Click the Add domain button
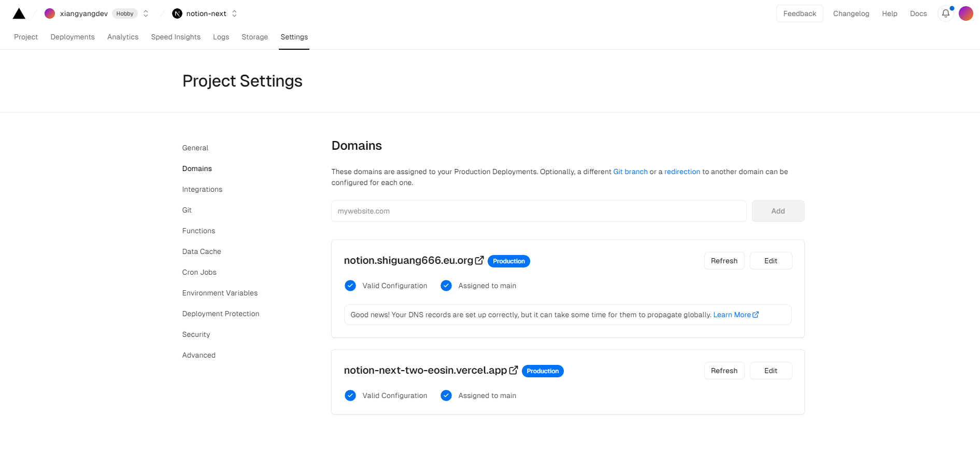980x453 pixels. point(778,211)
